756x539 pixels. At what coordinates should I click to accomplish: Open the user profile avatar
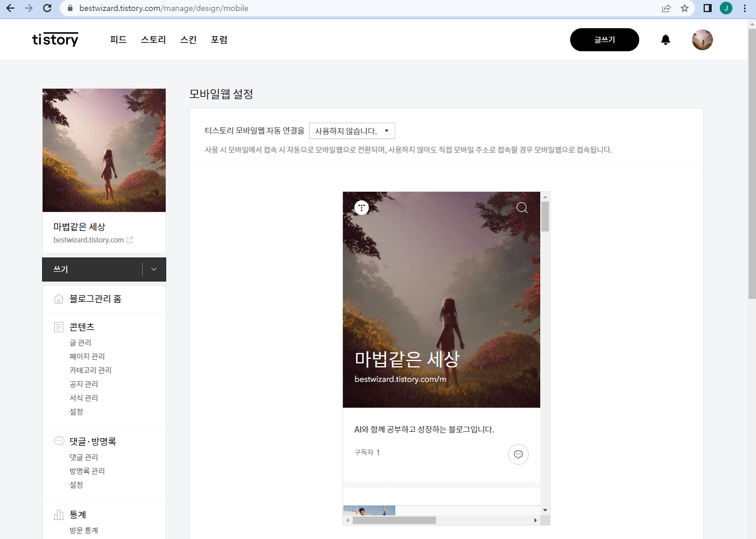[x=702, y=40]
